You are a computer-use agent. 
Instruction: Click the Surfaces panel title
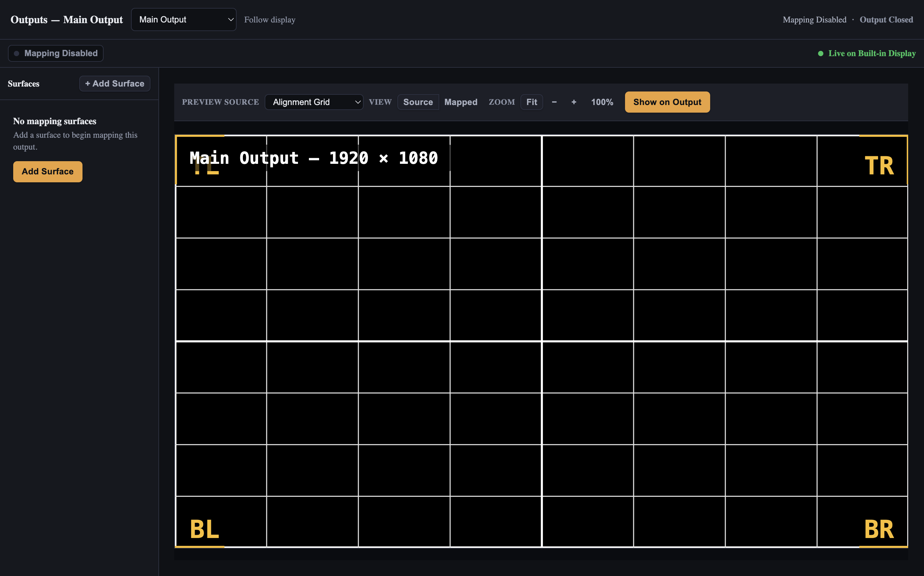pyautogui.click(x=23, y=84)
